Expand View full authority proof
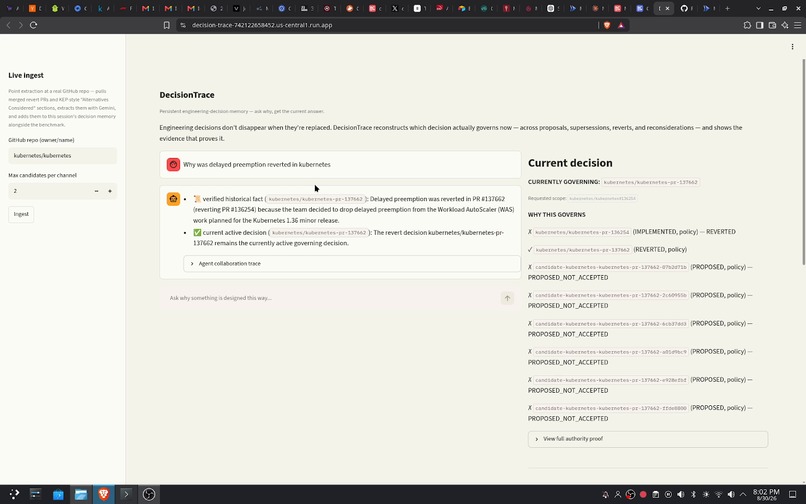The image size is (806, 504). [648, 439]
